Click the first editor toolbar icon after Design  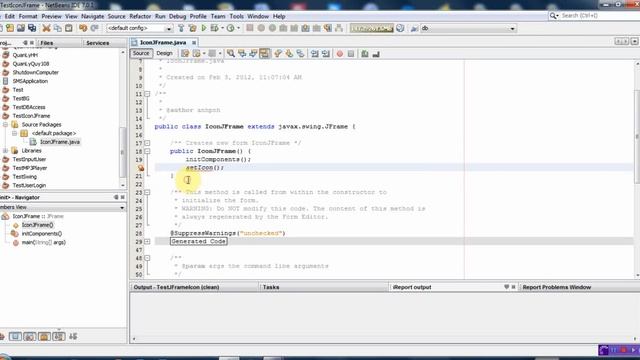pyautogui.click(x=185, y=53)
